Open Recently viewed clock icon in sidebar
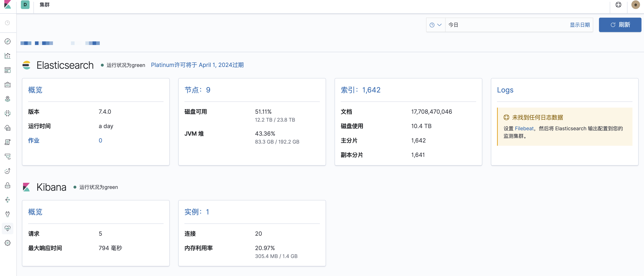This screenshot has width=644, height=276. coord(8,23)
